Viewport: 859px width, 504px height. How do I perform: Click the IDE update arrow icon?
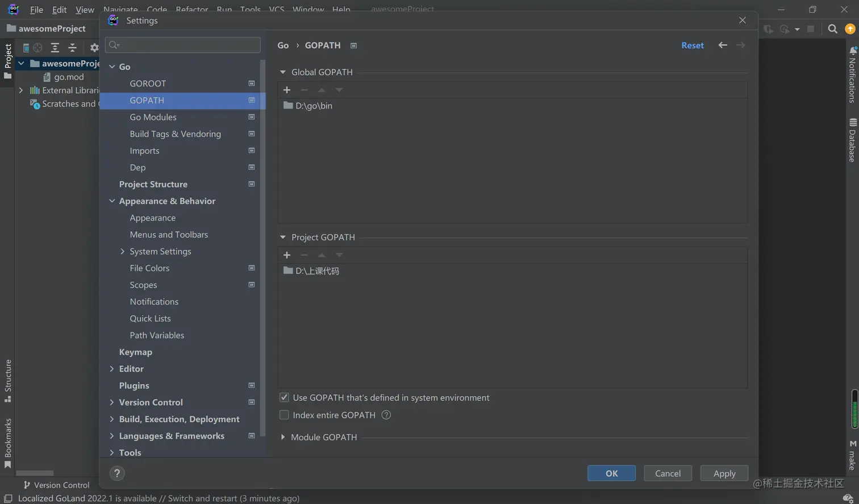(x=850, y=29)
